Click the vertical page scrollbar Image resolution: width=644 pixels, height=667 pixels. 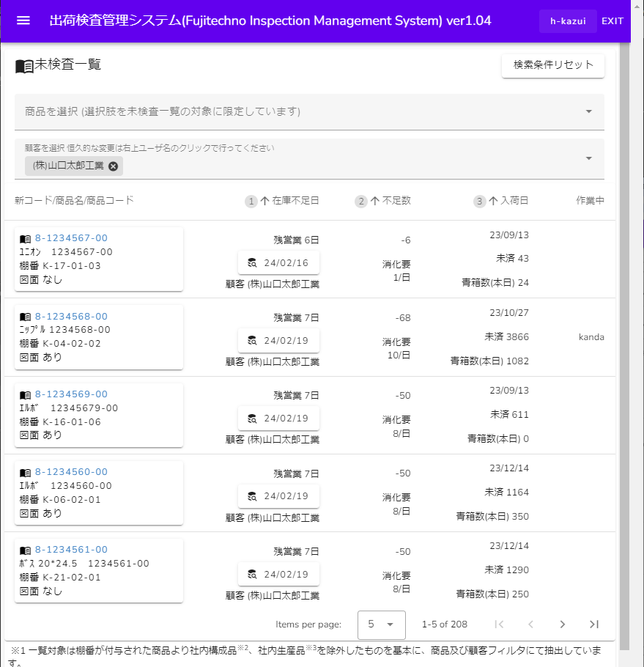coord(624,346)
